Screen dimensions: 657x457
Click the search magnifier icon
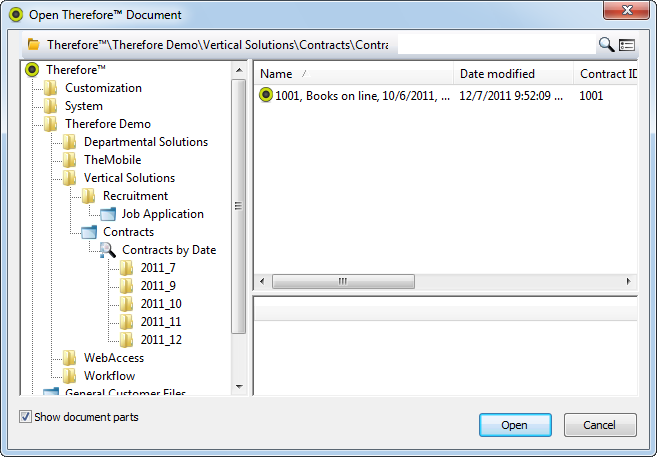click(x=606, y=44)
